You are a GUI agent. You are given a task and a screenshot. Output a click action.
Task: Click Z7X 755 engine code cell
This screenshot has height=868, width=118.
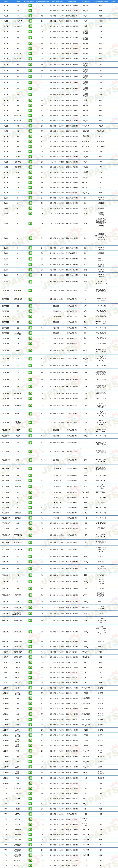(x=101, y=647)
